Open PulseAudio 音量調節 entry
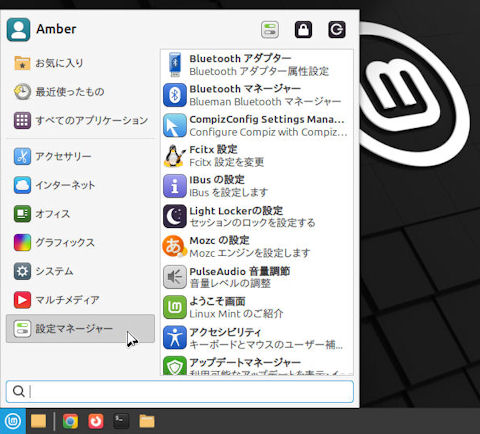This screenshot has height=434, width=480. 257,277
